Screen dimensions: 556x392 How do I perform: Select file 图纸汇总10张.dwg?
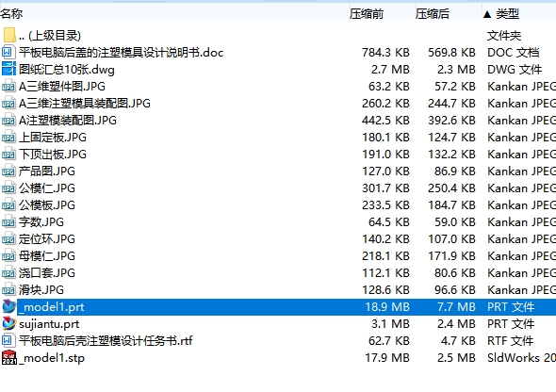(67, 70)
